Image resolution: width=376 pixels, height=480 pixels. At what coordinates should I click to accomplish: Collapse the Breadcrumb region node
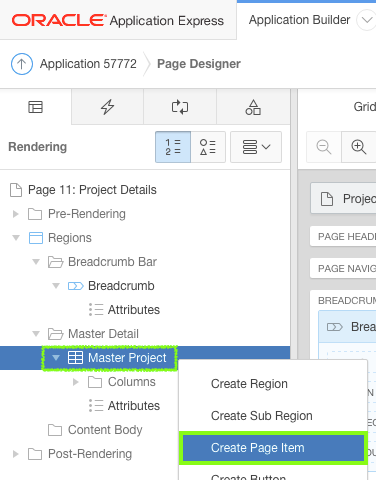tap(56, 286)
